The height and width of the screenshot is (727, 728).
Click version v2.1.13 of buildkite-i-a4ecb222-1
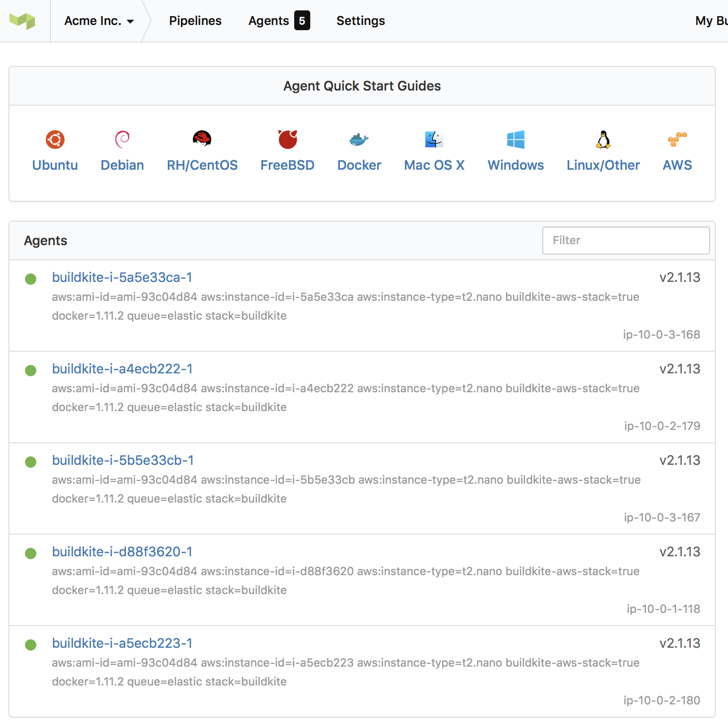[x=680, y=369]
